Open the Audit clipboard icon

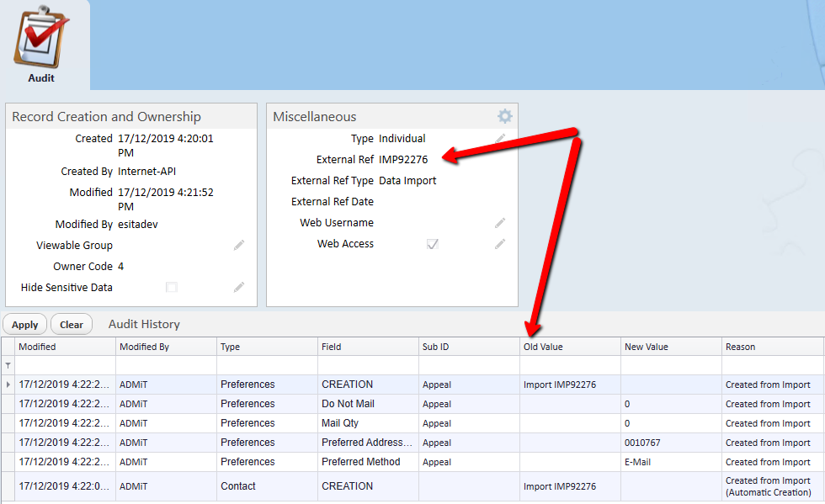pos(41,38)
